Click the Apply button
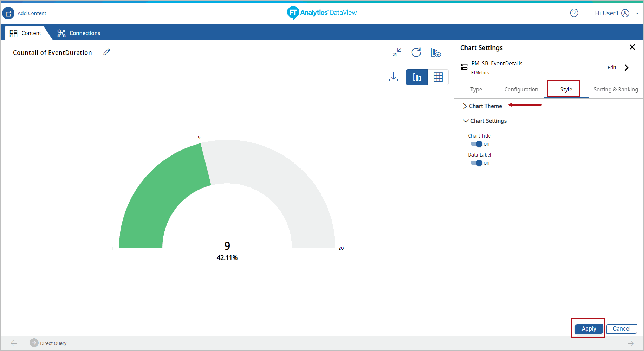The width and height of the screenshot is (644, 351). click(588, 328)
